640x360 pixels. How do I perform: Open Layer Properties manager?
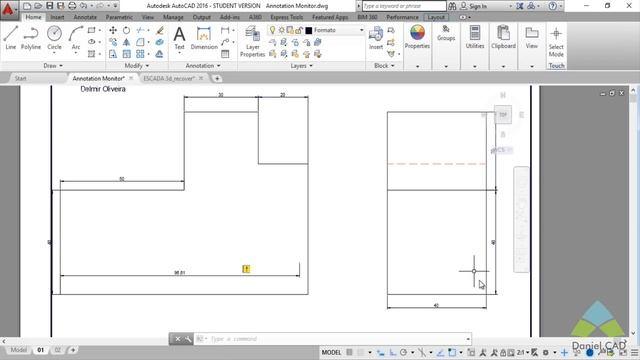click(252, 41)
